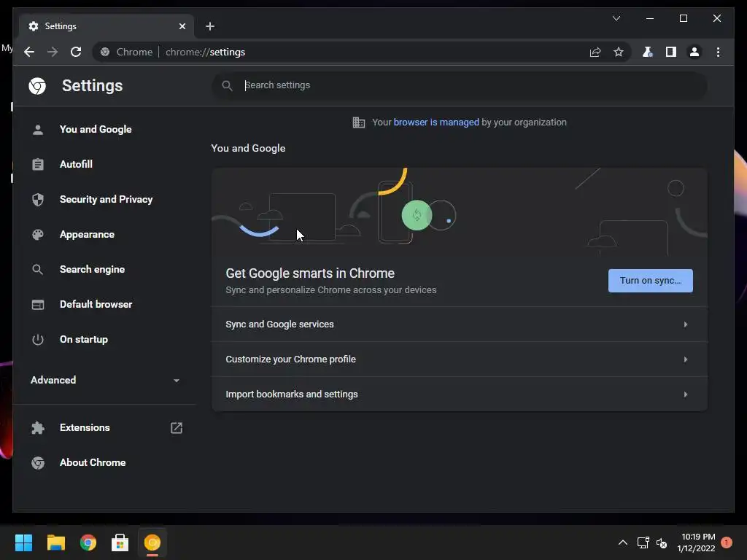Viewport: 747px width, 560px height.
Task: Click the share page icon in address bar
Action: (x=595, y=52)
